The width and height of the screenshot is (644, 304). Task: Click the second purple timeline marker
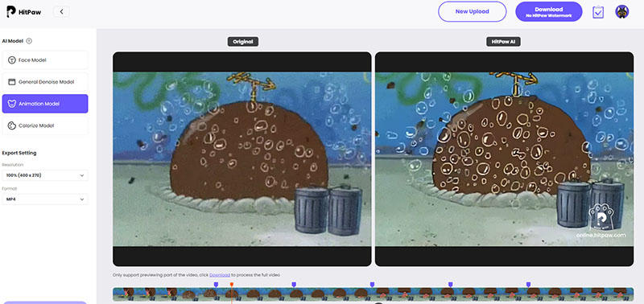pos(294,285)
